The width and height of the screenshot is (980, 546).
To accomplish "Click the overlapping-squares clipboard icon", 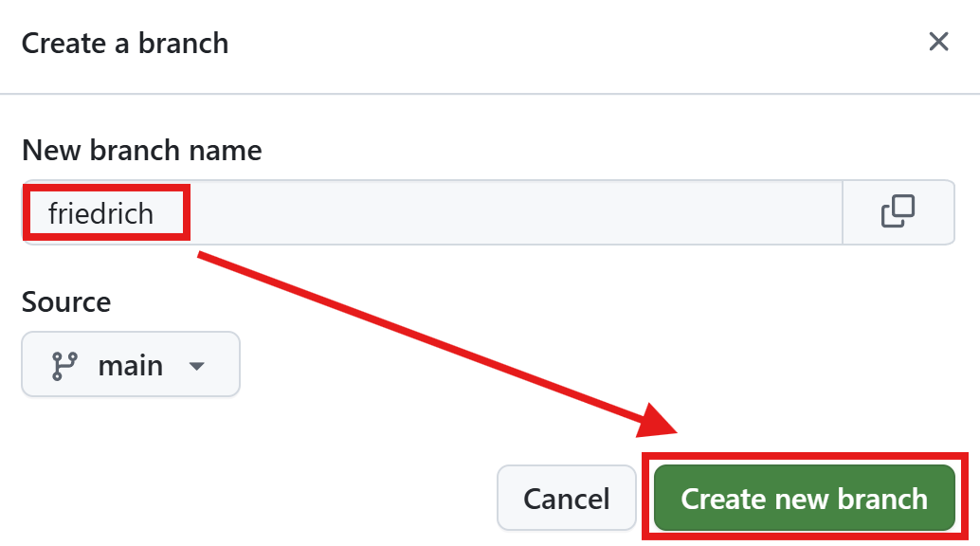I will click(x=898, y=212).
